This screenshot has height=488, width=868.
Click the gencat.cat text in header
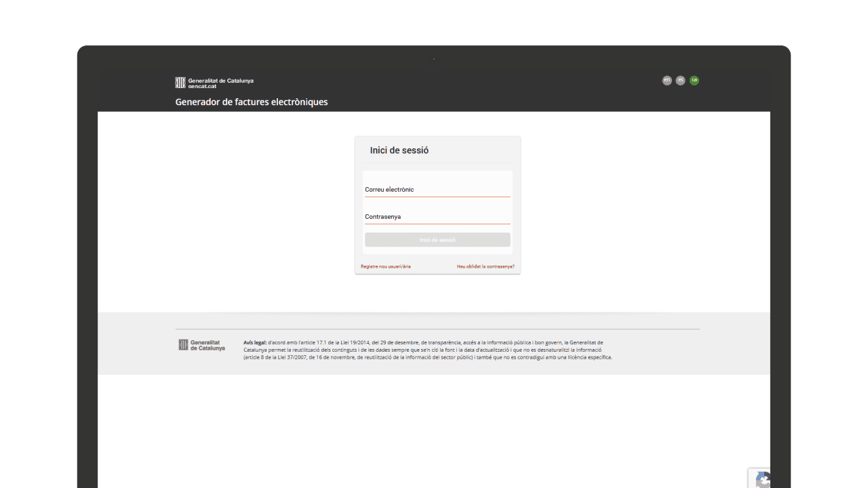click(203, 87)
